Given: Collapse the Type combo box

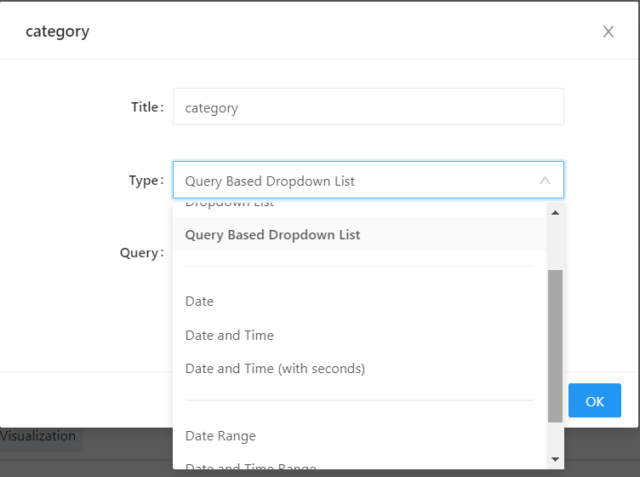Looking at the screenshot, I should pyautogui.click(x=368, y=180).
